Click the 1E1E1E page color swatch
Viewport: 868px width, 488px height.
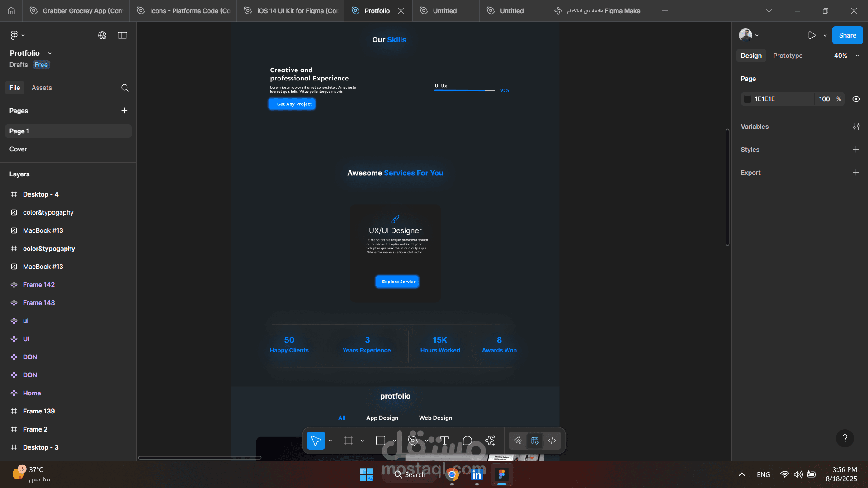point(748,99)
